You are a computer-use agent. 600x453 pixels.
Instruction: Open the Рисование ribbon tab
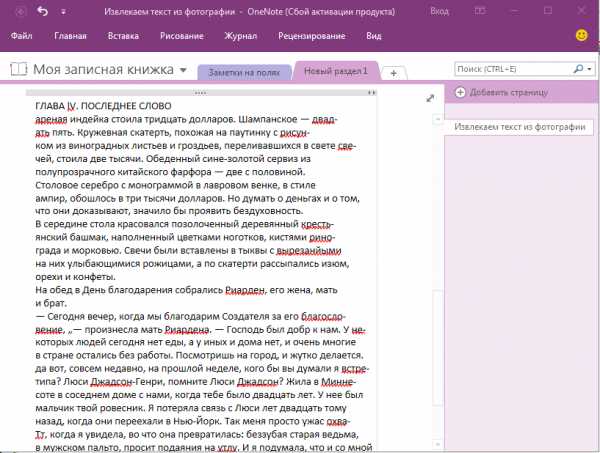pyautogui.click(x=181, y=35)
